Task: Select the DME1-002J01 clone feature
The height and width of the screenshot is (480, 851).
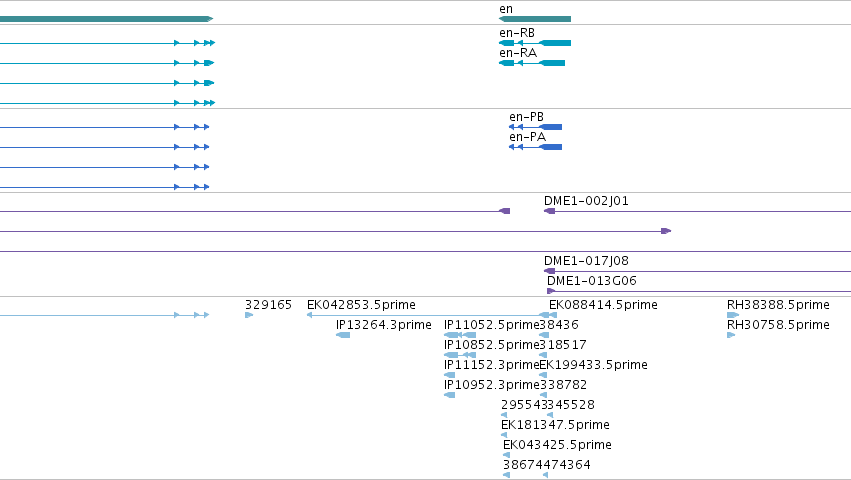Action: 697,211
